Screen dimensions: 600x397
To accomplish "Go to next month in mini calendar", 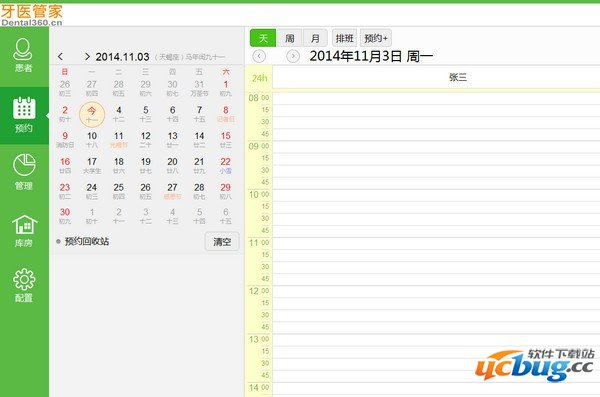I will 87,57.
